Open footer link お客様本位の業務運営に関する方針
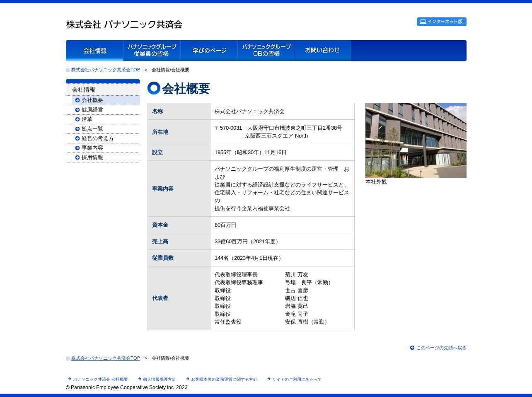The image size is (532, 397). coord(224,380)
